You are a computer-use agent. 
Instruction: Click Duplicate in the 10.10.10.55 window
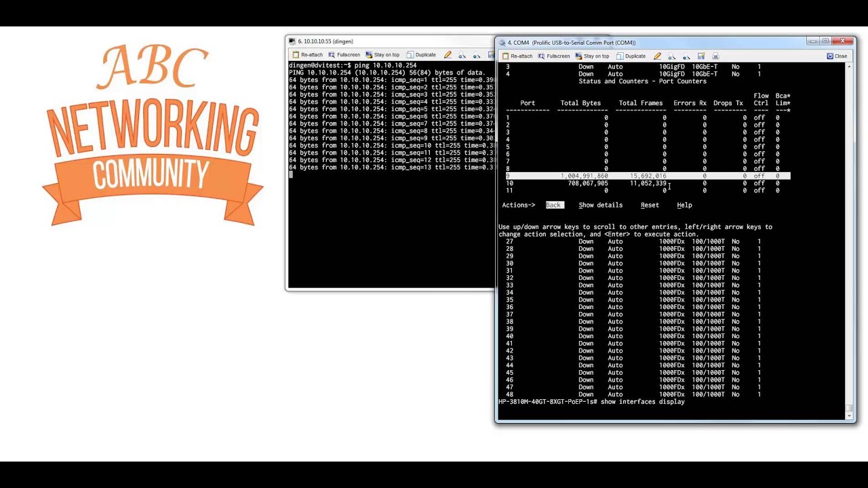pyautogui.click(x=421, y=55)
